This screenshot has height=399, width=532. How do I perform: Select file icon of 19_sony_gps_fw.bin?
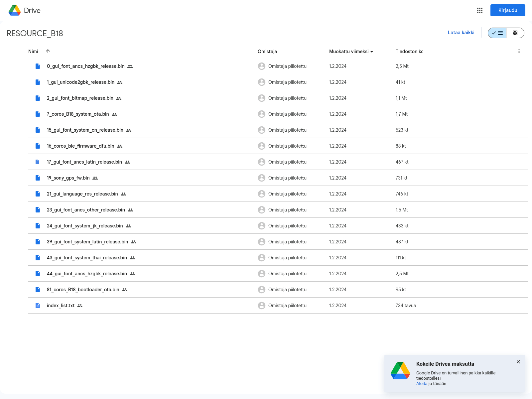[x=38, y=178]
